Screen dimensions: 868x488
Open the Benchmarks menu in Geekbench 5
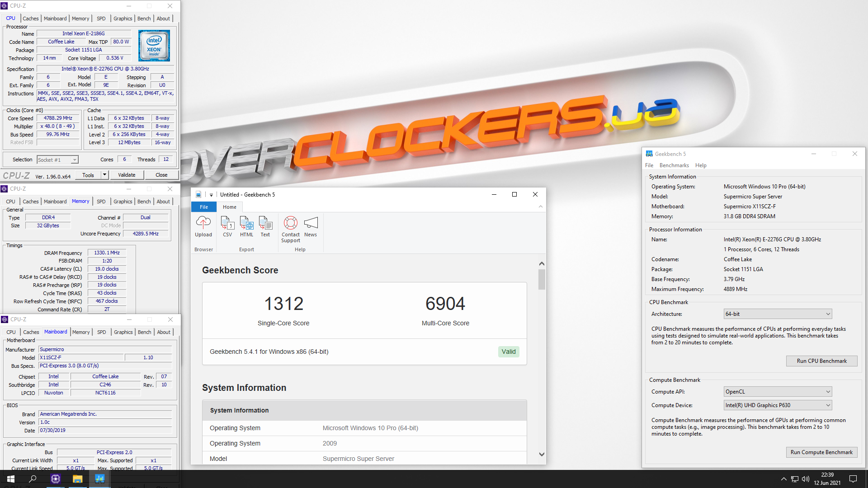[x=674, y=165]
